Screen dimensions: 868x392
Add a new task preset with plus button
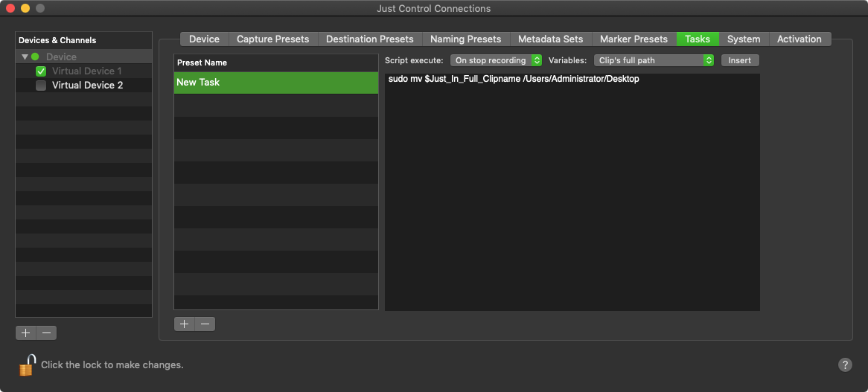tap(185, 324)
